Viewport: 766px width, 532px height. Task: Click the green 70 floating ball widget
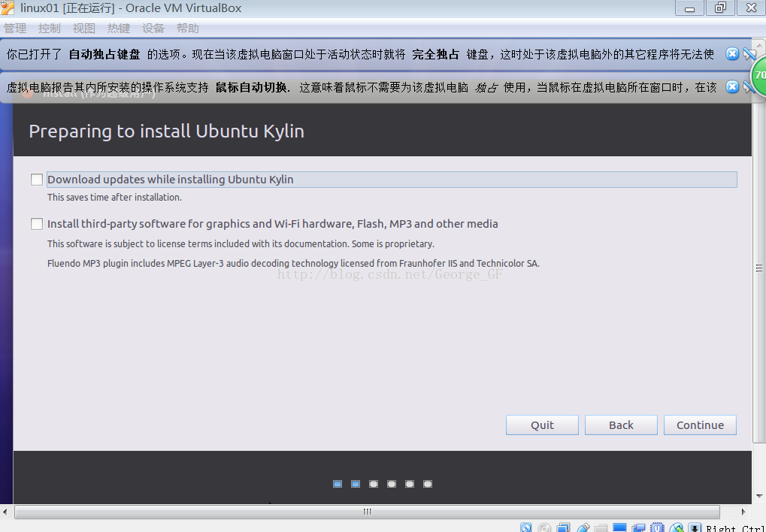point(758,76)
